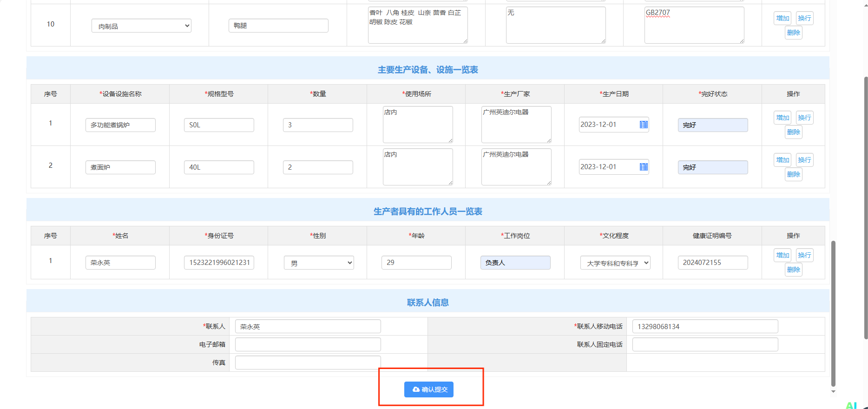Click the 联系人固定电话 landline field
Viewport: 868px width, 409px height.
click(x=705, y=344)
